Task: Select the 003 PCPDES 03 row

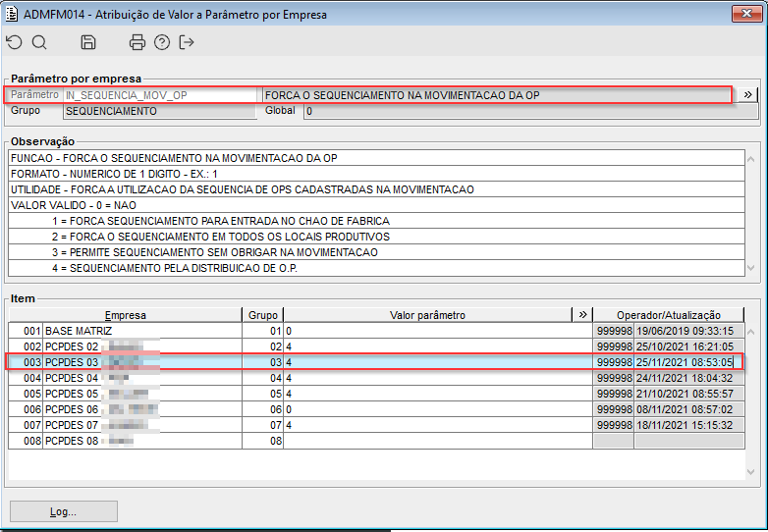Action: point(376,362)
